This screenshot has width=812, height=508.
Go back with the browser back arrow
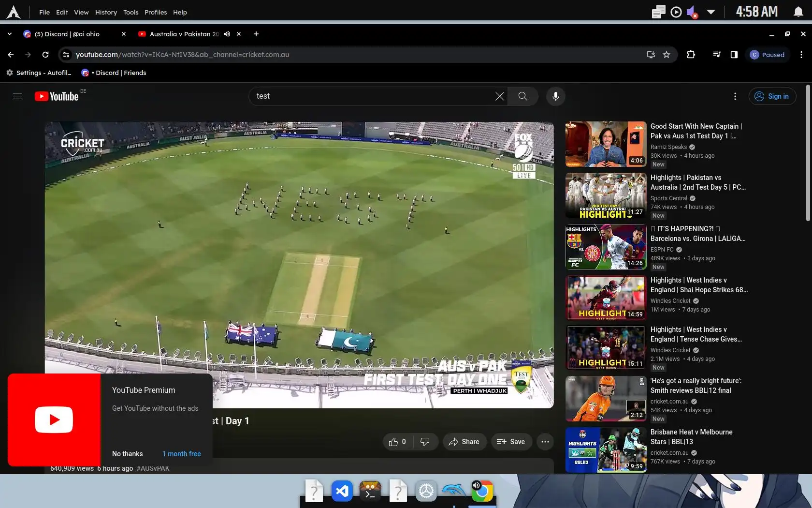tap(11, 55)
